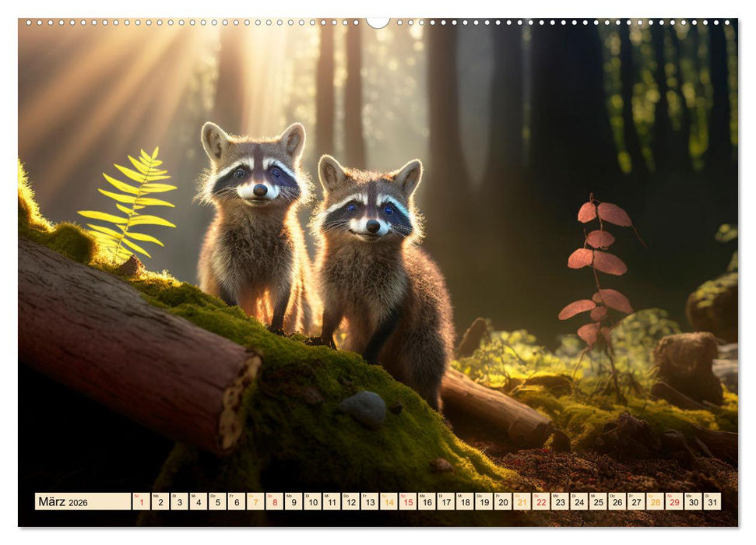This screenshot has width=756, height=545.
Task: Expand the date cell 31
Action: click(711, 503)
